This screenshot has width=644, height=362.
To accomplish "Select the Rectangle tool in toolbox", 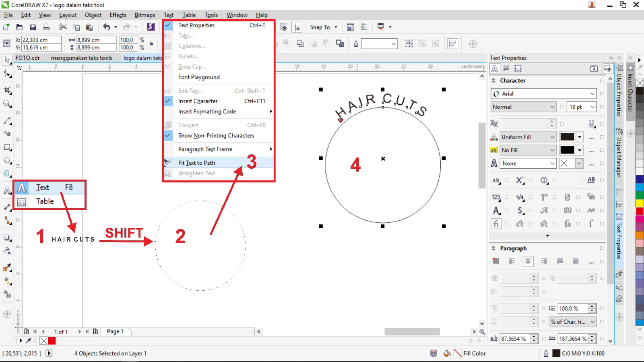I will coord(7,147).
